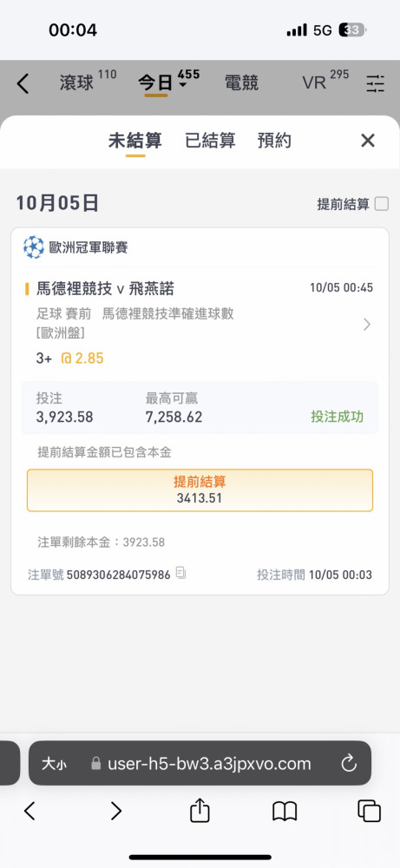Open the filter settings sliders icon
The image size is (400, 868).
pos(375,83)
